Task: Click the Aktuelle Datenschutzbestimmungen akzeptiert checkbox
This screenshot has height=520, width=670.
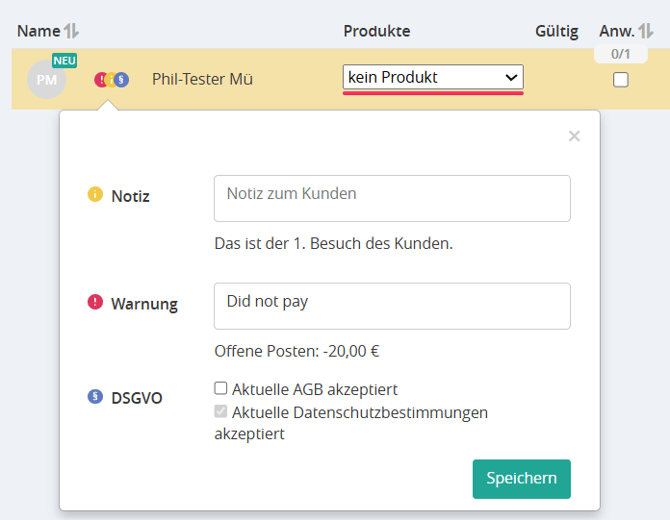Action: click(221, 411)
